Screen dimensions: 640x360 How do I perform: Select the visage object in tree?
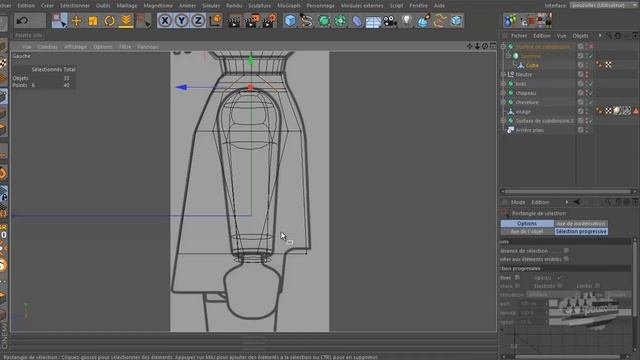(523, 111)
